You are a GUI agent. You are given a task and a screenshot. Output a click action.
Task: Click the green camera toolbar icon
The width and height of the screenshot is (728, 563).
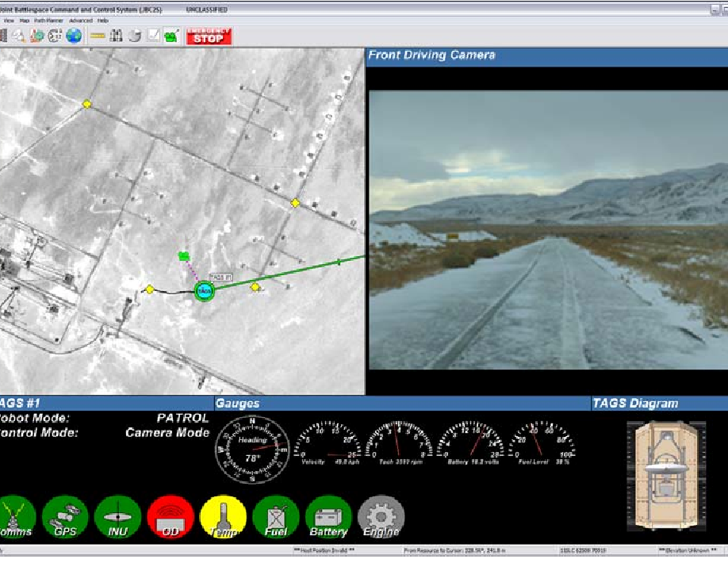coord(170,36)
